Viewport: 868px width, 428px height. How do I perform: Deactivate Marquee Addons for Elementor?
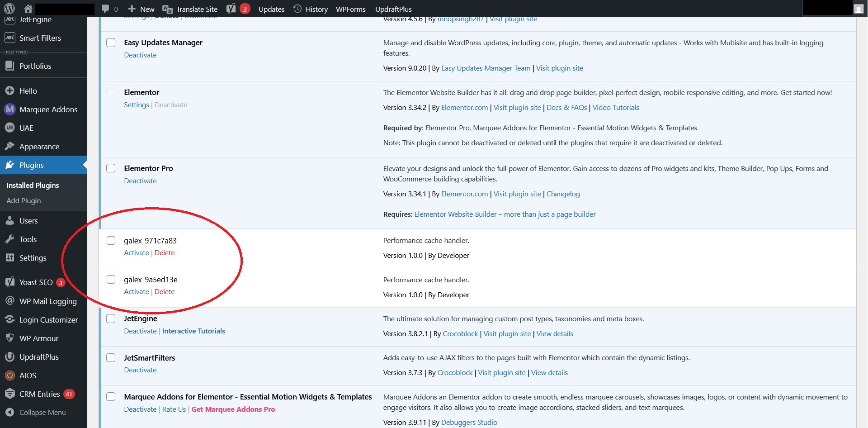(140, 409)
